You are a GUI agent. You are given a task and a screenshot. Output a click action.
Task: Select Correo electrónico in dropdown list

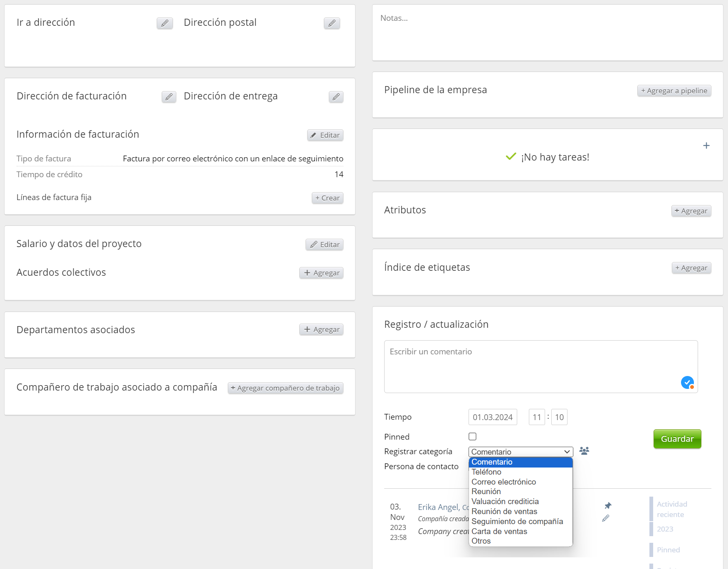coord(503,482)
